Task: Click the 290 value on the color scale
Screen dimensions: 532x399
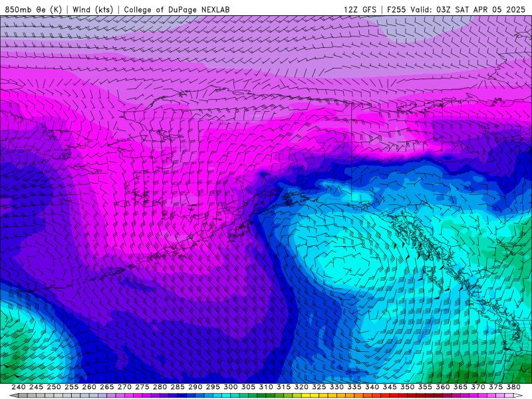Action: [x=195, y=387]
